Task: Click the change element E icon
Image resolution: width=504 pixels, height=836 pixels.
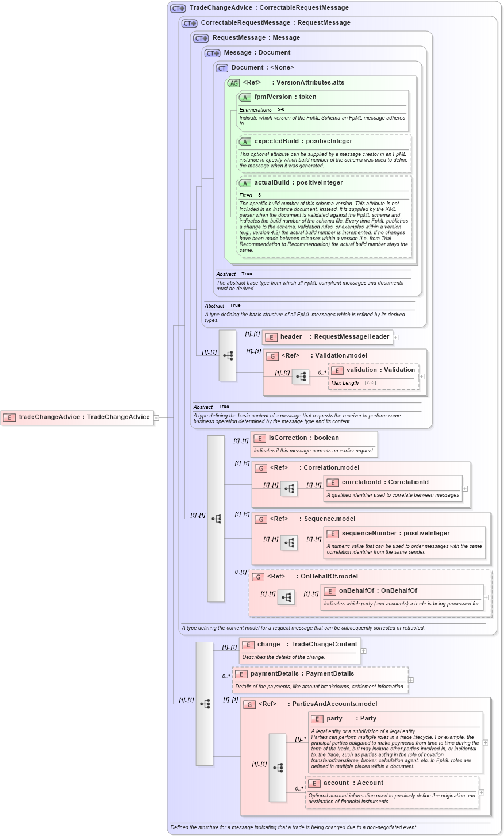Action: 248,645
